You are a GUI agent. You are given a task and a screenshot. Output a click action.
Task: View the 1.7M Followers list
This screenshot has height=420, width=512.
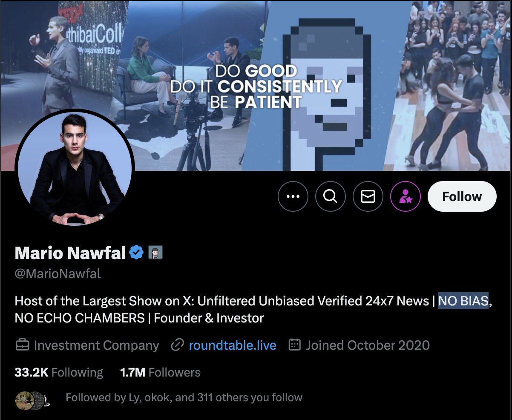coord(160,373)
